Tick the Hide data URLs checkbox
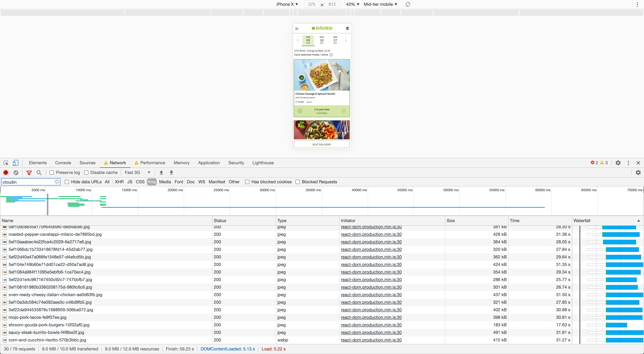The image size is (644, 354). (67, 182)
